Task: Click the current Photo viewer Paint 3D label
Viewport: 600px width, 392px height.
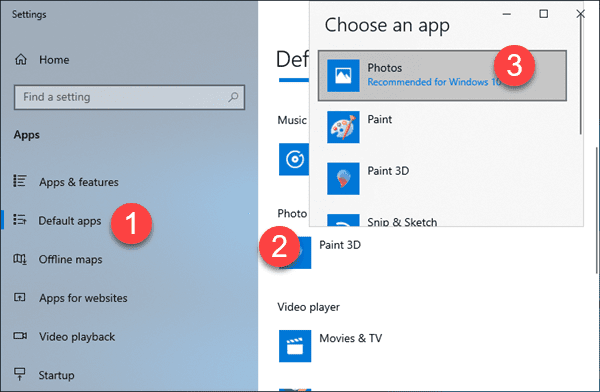Action: point(340,245)
